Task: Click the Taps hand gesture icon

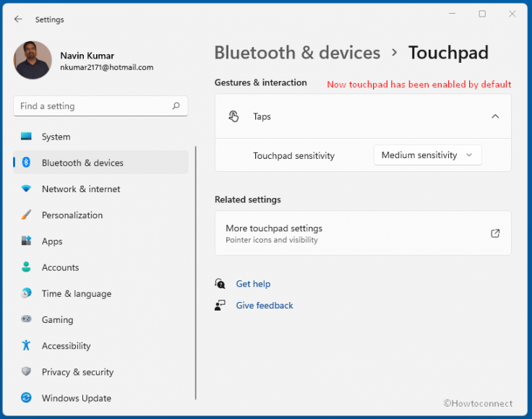Action: (x=233, y=116)
